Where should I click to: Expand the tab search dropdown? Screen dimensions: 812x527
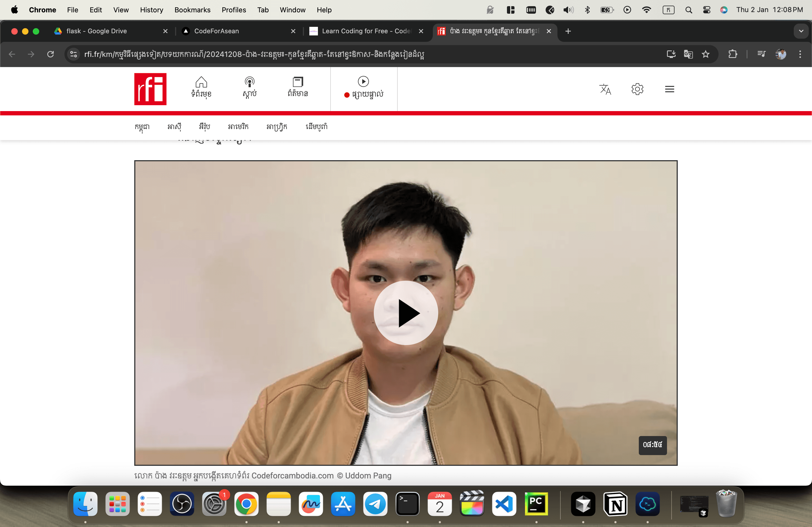pyautogui.click(x=801, y=31)
